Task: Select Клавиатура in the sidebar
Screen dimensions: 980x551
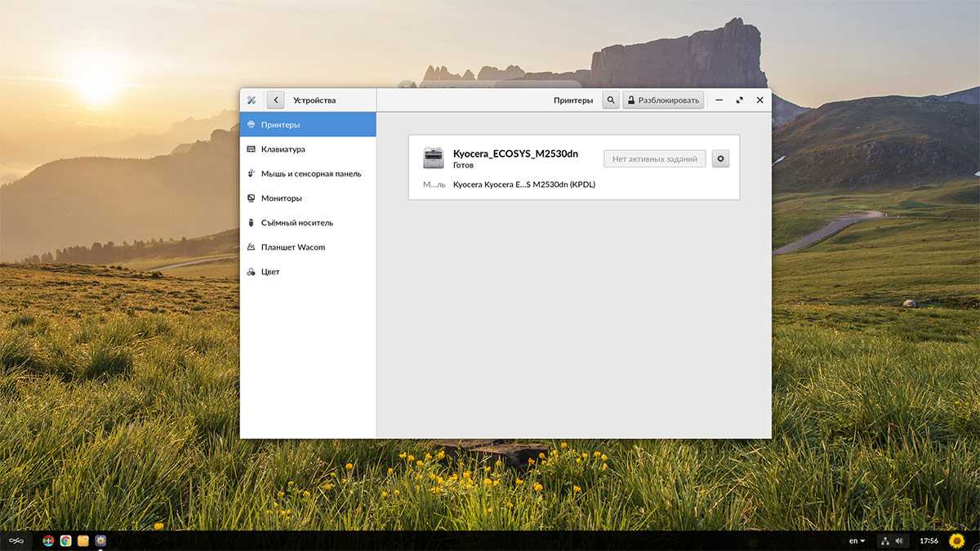Action: click(283, 149)
